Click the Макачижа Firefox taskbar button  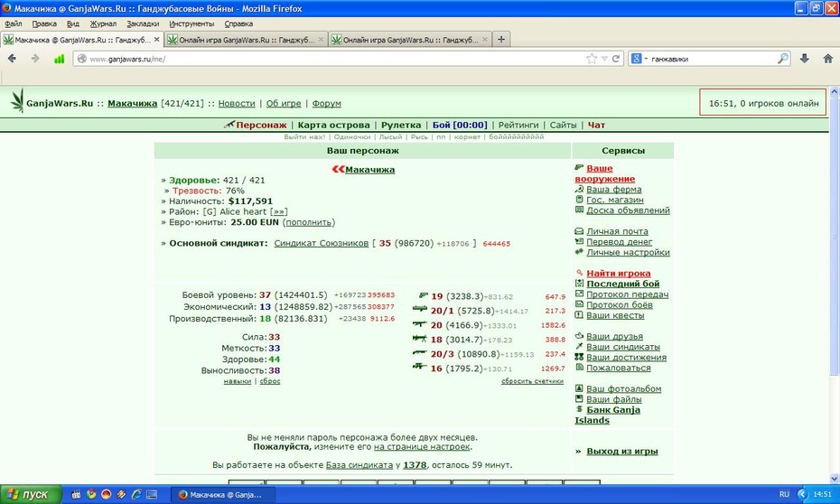(223, 494)
